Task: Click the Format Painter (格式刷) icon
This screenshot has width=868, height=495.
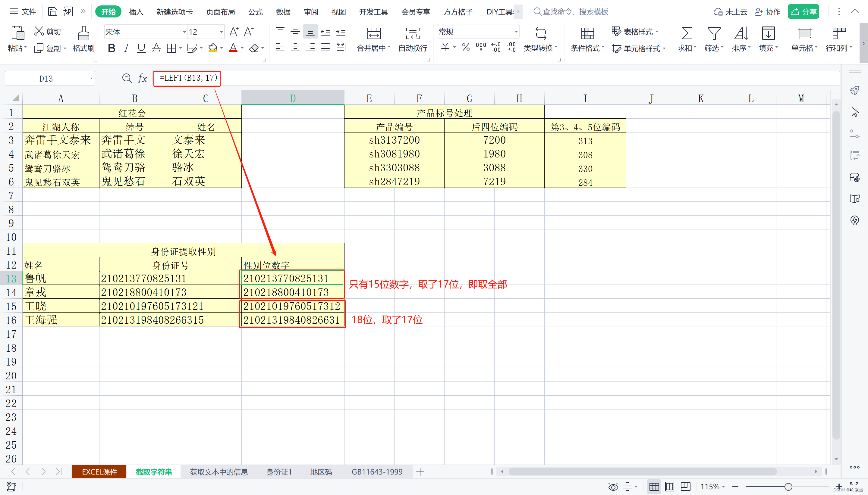Action: click(x=83, y=33)
